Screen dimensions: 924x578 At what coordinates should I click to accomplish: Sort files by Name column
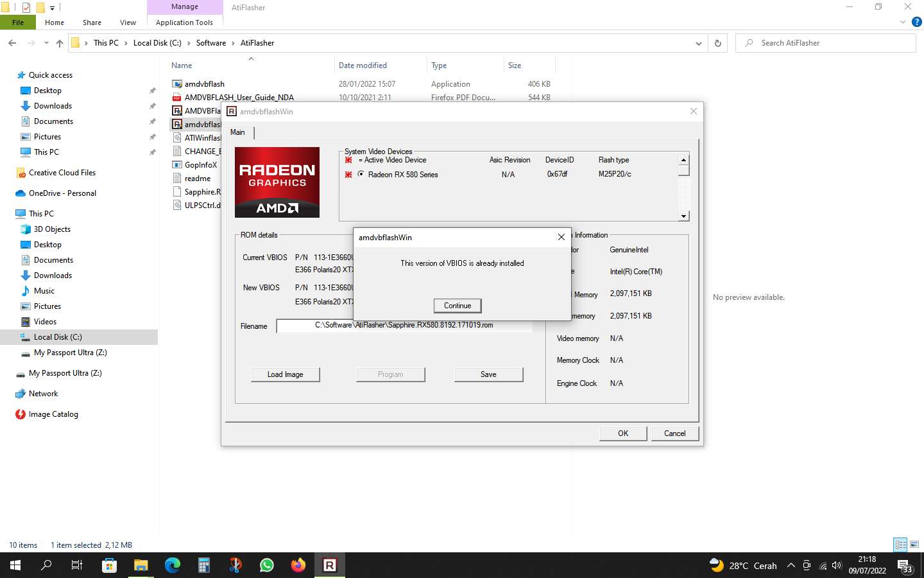click(x=252, y=66)
